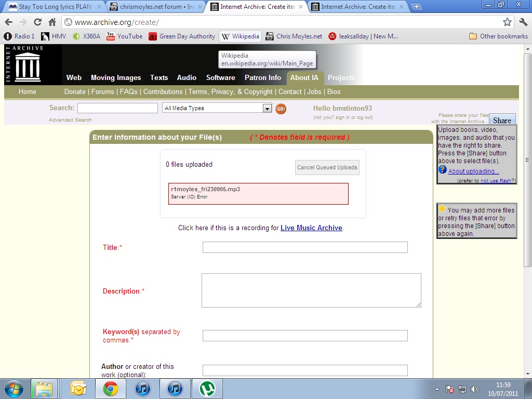This screenshot has height=399, width=532.
Task: Open the Moving Images section
Action: [116, 77]
